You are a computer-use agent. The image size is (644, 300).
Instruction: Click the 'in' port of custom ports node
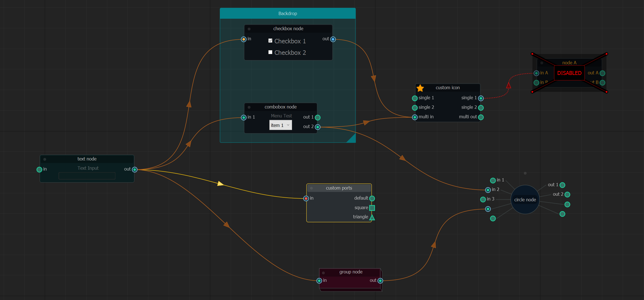[x=306, y=199]
